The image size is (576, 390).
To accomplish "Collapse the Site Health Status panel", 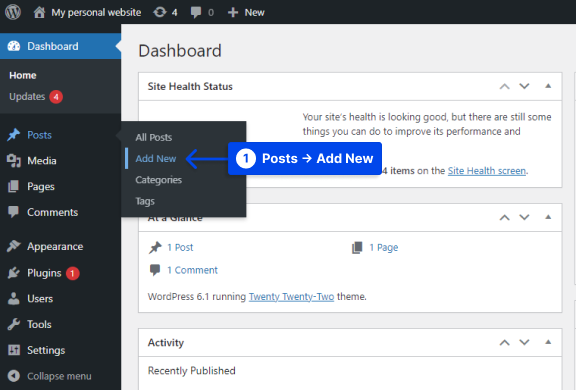I will [548, 86].
